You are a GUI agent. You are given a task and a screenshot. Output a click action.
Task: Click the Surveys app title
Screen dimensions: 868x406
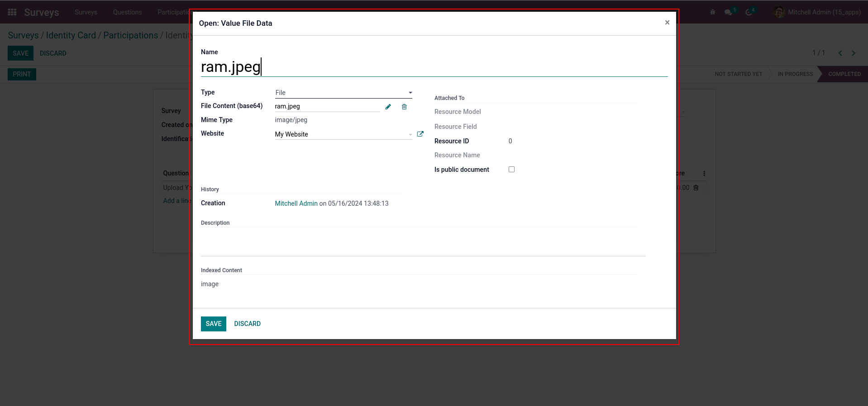42,12
